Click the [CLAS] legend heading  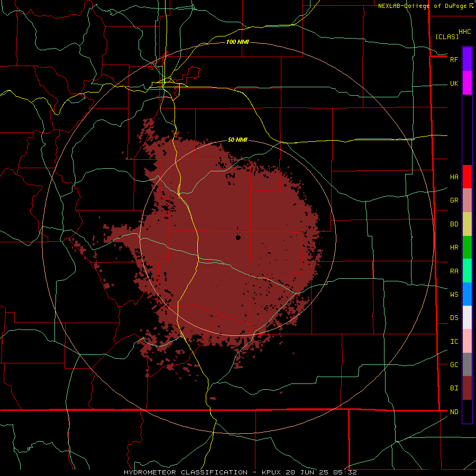point(447,36)
